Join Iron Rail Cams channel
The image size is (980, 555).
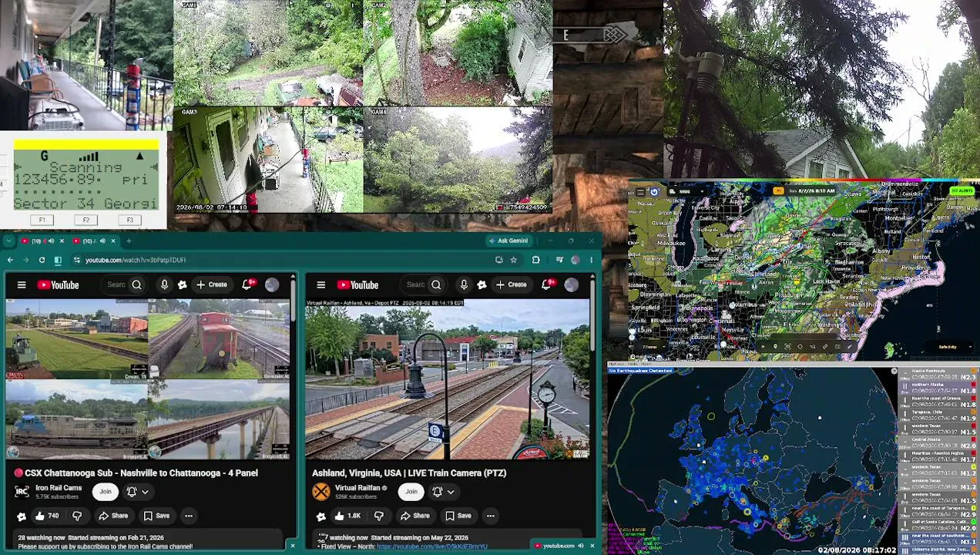106,492
